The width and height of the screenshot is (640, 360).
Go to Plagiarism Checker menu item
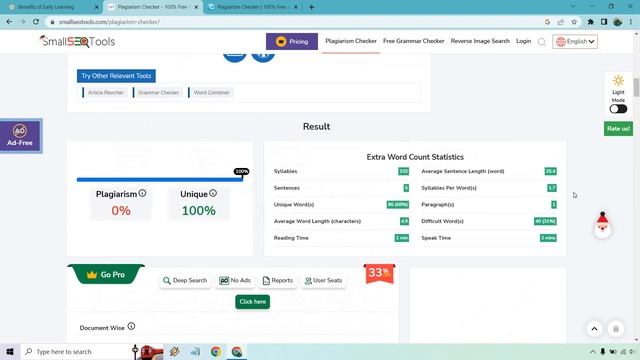click(351, 41)
